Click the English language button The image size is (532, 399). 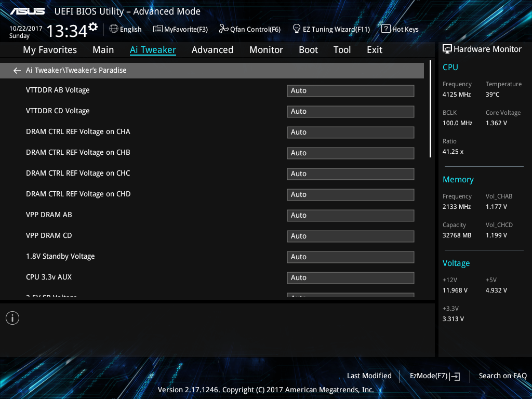[130, 30]
